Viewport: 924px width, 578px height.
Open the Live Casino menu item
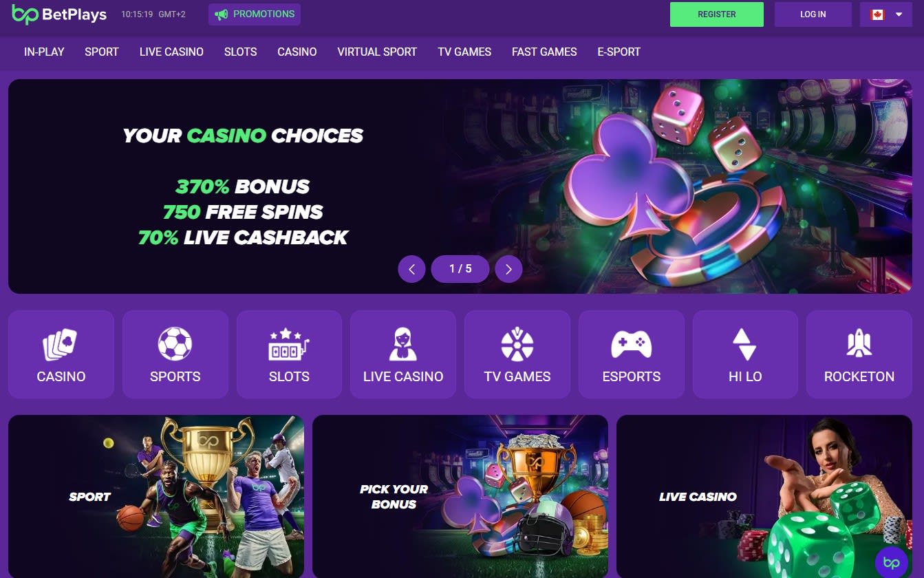click(171, 52)
